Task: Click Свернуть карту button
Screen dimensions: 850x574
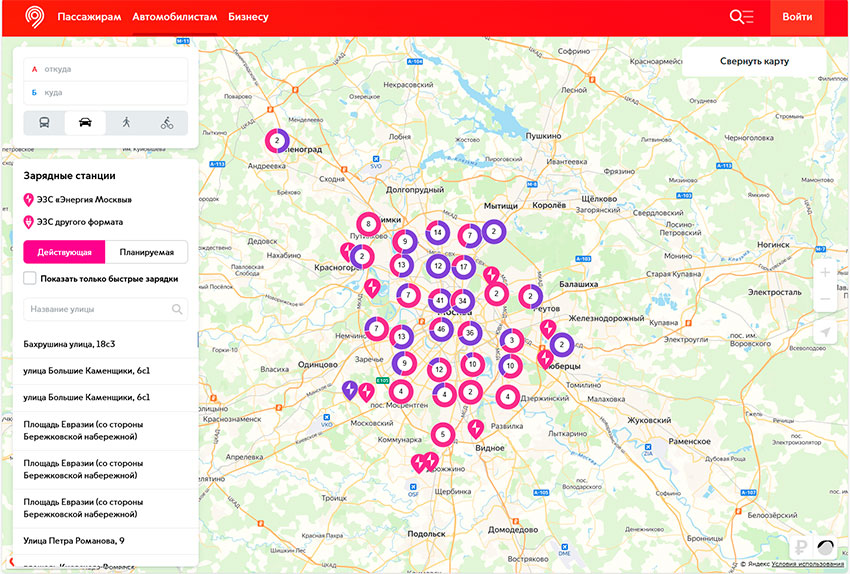Action: point(754,61)
